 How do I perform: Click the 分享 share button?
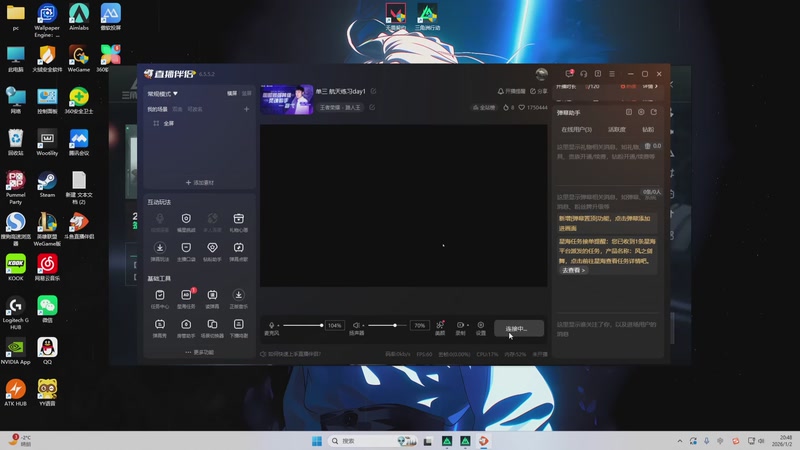tap(538, 91)
